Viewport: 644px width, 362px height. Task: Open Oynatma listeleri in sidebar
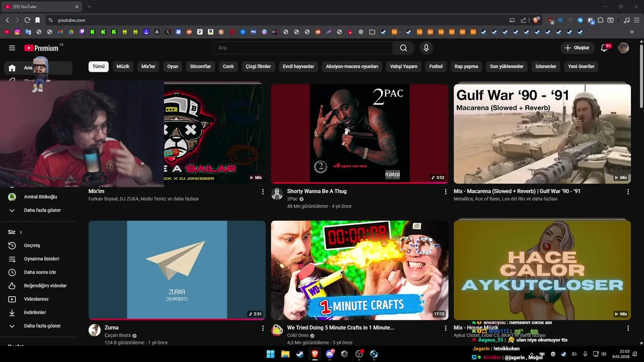coord(39,259)
